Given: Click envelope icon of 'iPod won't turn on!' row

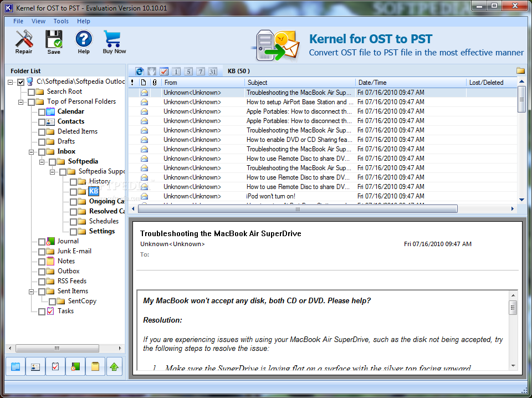Looking at the screenshot, I should [x=144, y=196].
